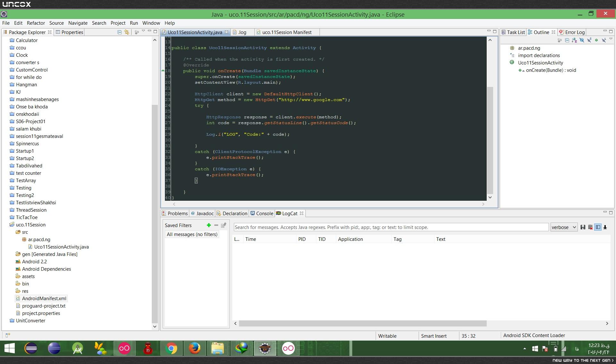Toggle Hide Local Types in the Outline toolbar
The image size is (616, 364).
point(604,40)
